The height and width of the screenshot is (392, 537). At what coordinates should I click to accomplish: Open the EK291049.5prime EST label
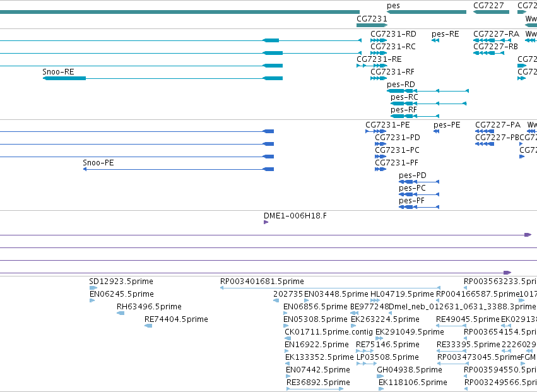pos(410,333)
